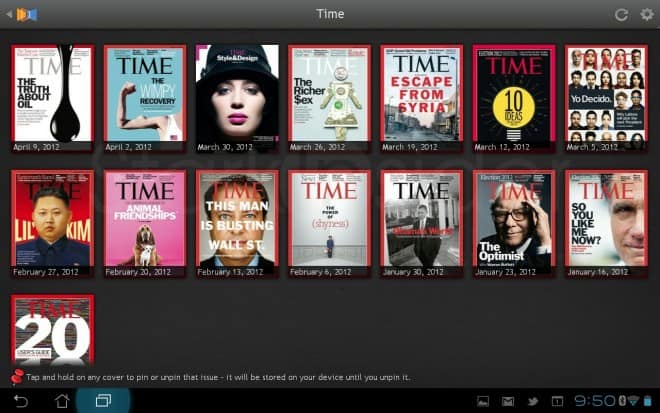Tap the gallery notification icon
660x413 pixels.
[483, 401]
